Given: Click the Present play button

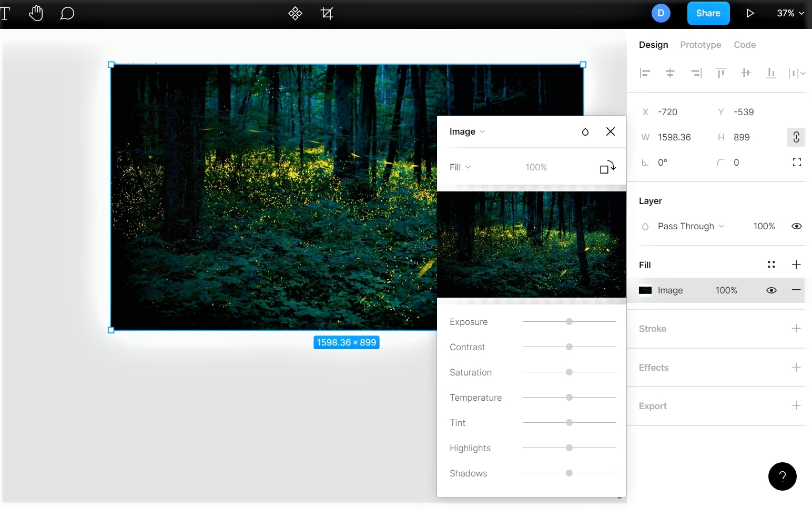Looking at the screenshot, I should point(750,13).
